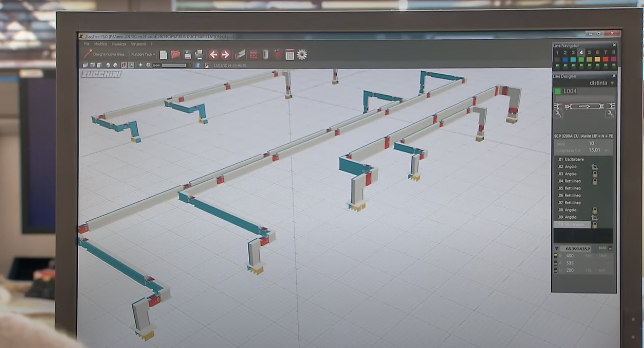Pick the red swatch in Line Navigator

pos(605,59)
